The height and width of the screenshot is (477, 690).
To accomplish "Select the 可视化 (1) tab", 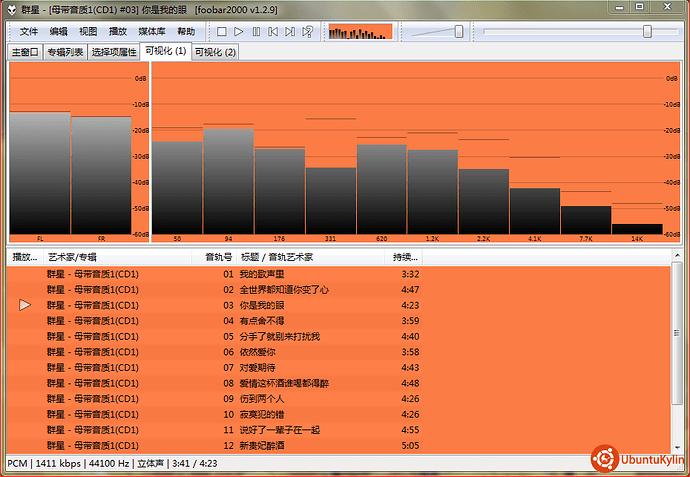I will (165, 51).
